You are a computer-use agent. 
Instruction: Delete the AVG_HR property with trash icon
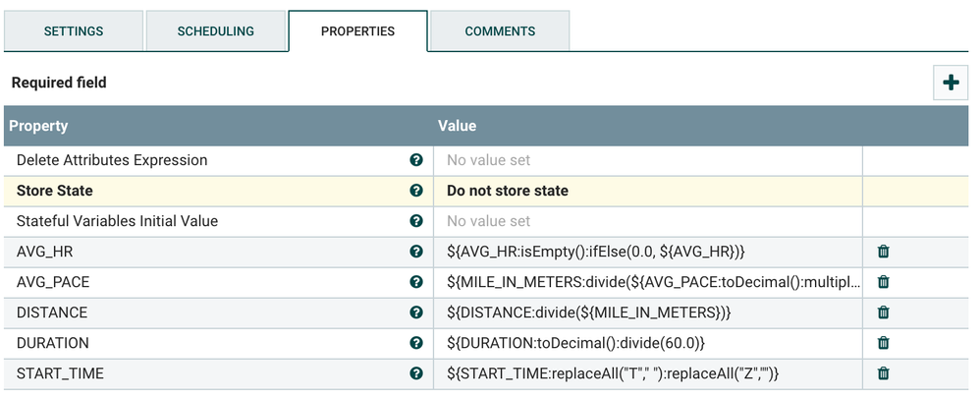click(883, 252)
